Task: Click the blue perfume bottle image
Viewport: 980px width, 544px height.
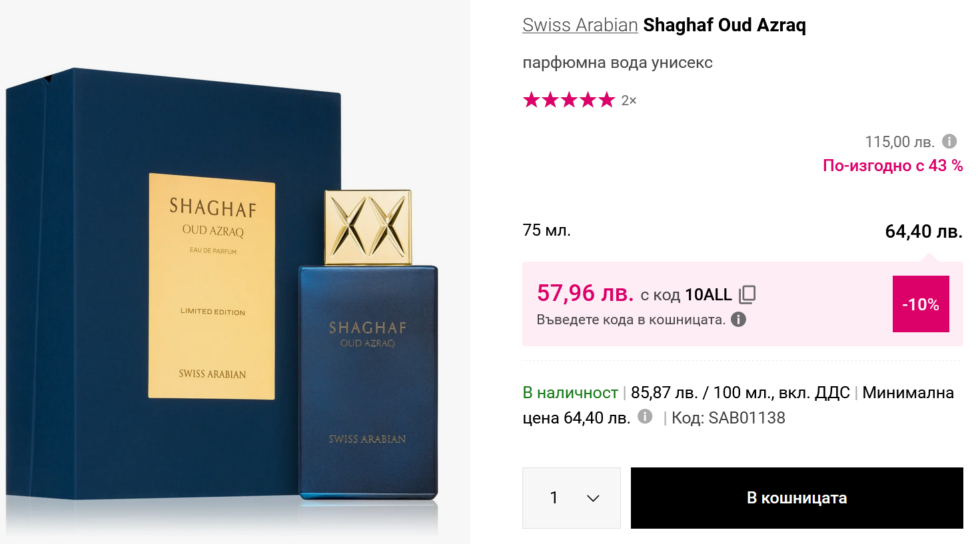Action: (x=368, y=346)
